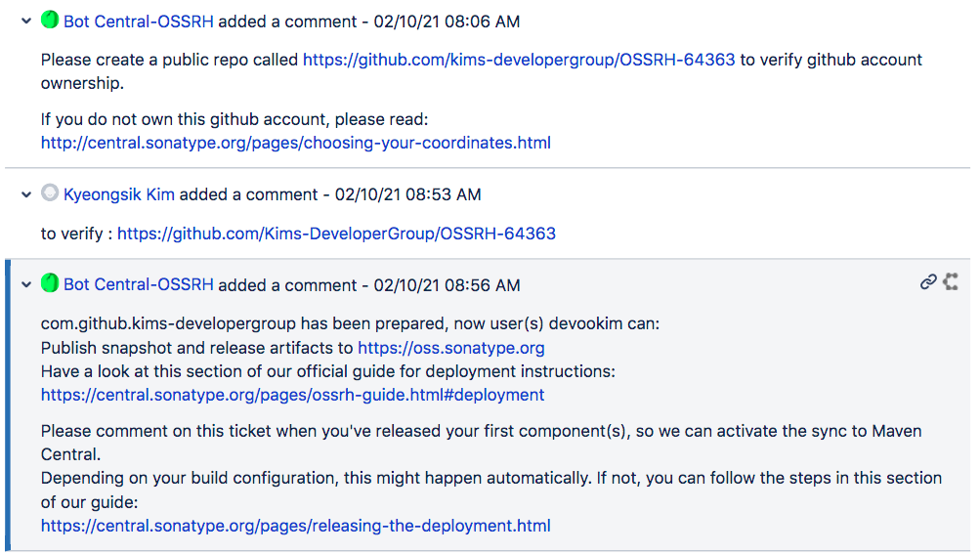Click the 02/10/21 08:56 AM timestamp
This screenshot has width=980, height=554.
point(447,285)
